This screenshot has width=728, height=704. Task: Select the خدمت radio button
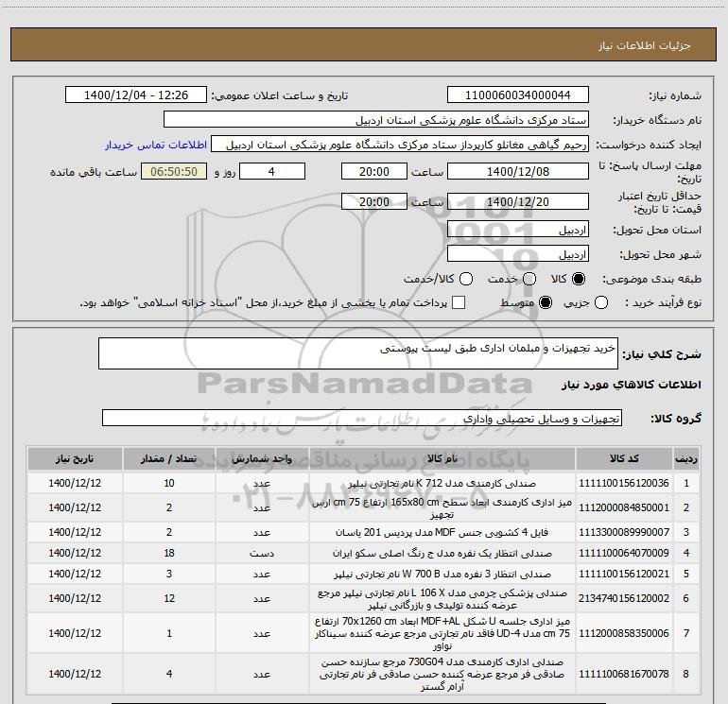tap(529, 279)
